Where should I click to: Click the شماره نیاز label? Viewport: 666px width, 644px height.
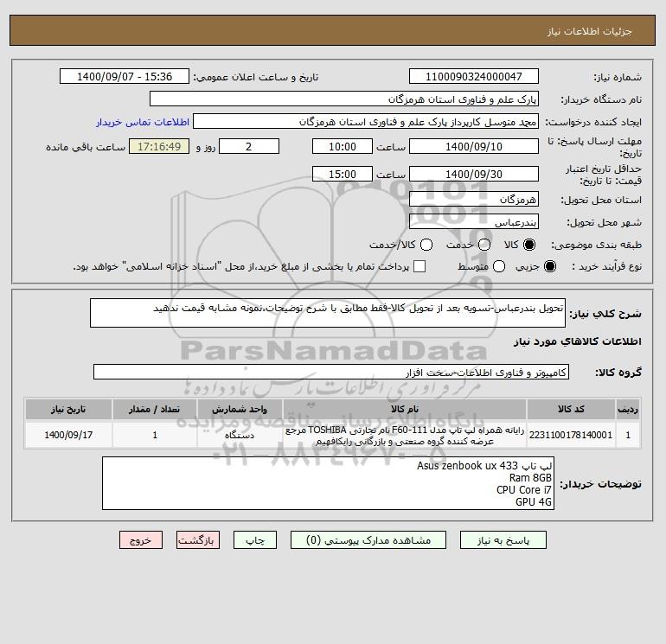(x=618, y=77)
